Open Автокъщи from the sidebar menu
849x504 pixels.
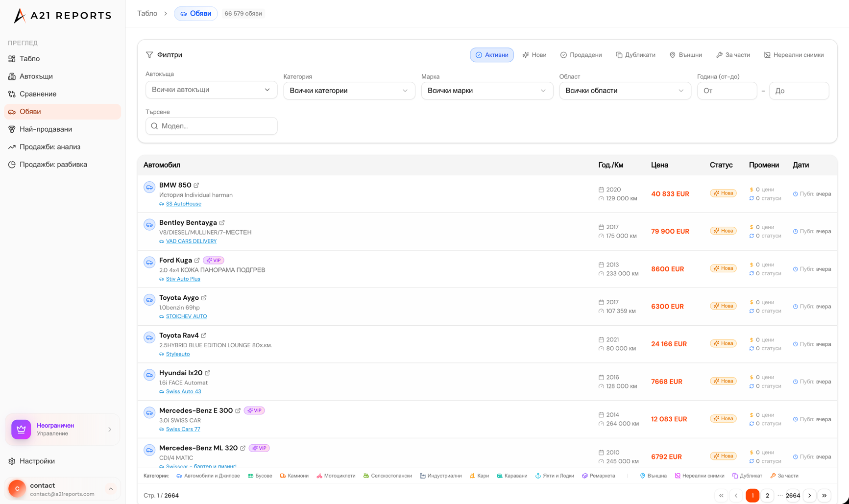click(x=36, y=76)
